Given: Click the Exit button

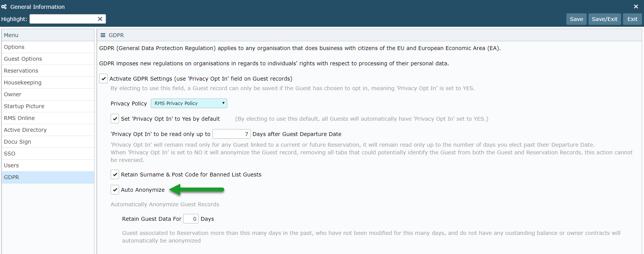Looking at the screenshot, I should [x=633, y=19].
